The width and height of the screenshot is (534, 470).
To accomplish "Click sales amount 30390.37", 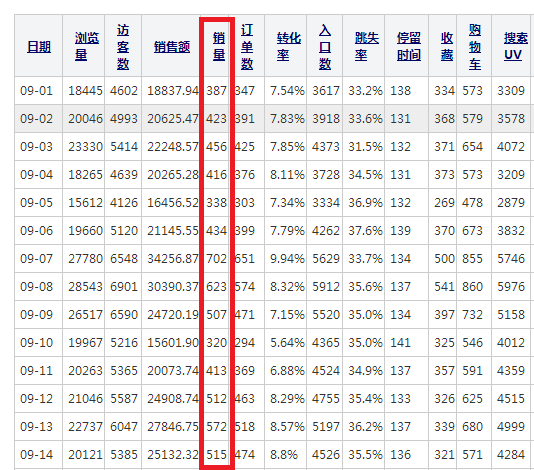I will 173,286.
